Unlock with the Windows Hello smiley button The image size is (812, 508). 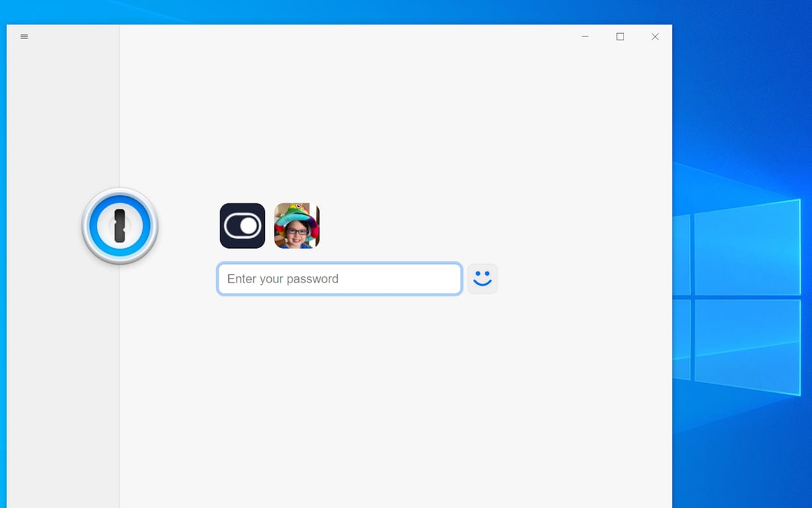tap(482, 278)
